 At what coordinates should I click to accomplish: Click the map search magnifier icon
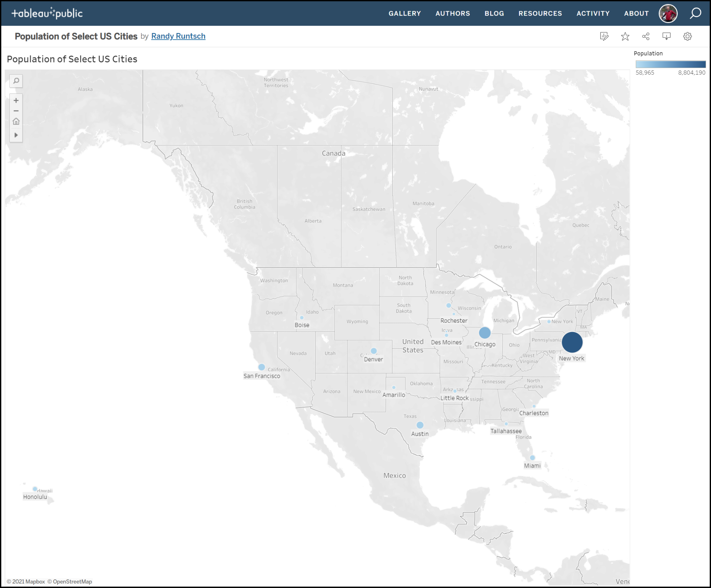tap(16, 81)
